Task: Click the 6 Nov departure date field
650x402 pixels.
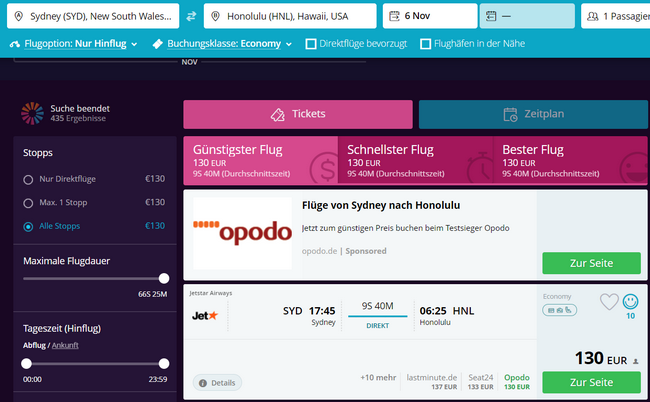Action: tap(430, 16)
